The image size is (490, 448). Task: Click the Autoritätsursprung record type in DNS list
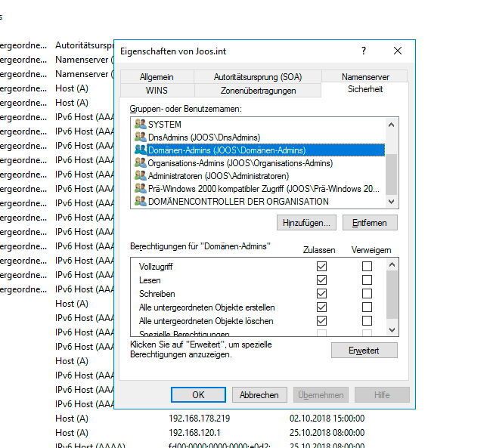(x=85, y=45)
